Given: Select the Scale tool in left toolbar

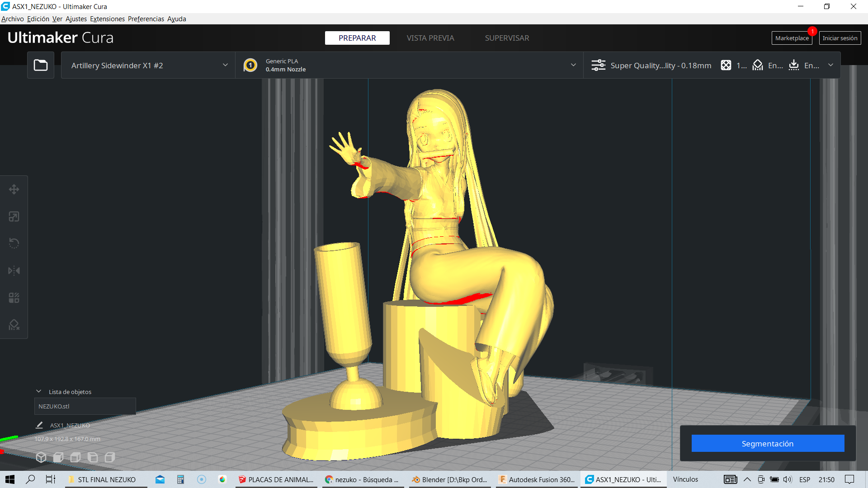Looking at the screenshot, I should tap(14, 216).
